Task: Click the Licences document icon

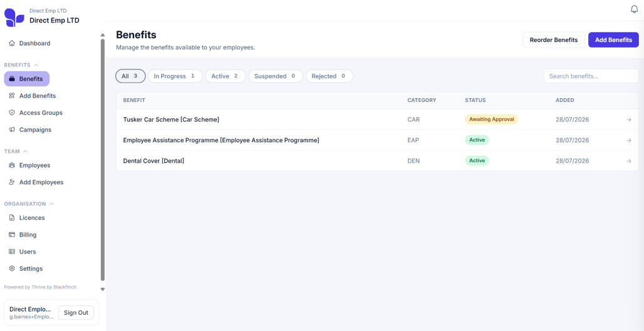Action: pyautogui.click(x=12, y=218)
